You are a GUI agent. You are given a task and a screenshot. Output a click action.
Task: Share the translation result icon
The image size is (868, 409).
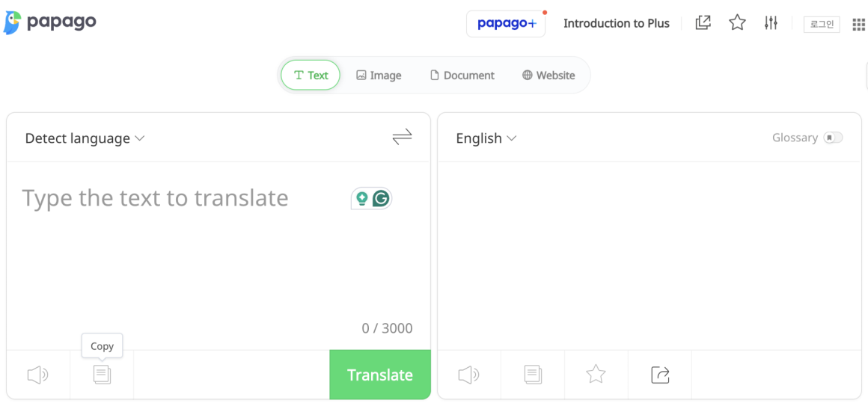660,375
